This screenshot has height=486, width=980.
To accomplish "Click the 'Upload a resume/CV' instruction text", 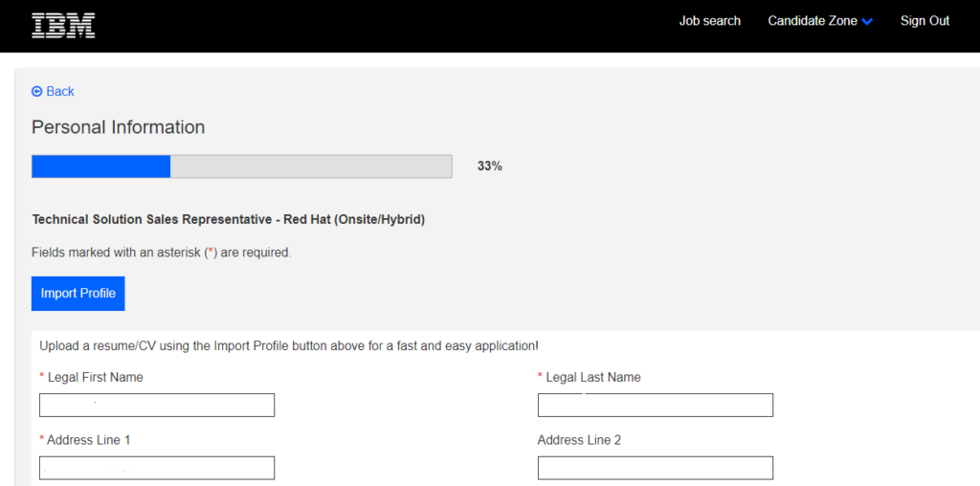I will pyautogui.click(x=289, y=345).
